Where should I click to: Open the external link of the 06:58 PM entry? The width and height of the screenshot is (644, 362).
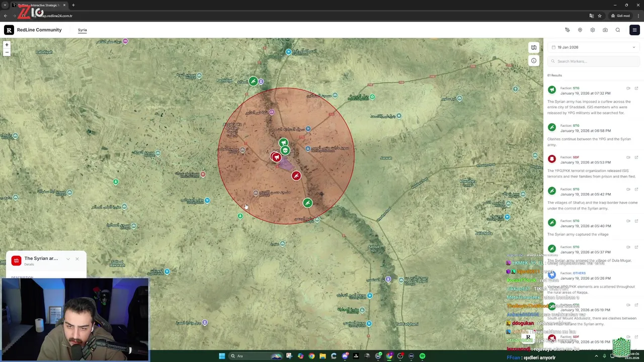pyautogui.click(x=636, y=126)
